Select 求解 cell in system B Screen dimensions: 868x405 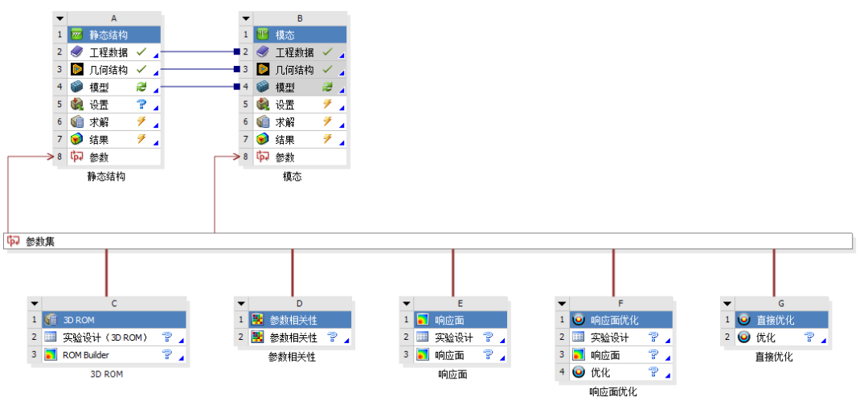pyautogui.click(x=301, y=122)
